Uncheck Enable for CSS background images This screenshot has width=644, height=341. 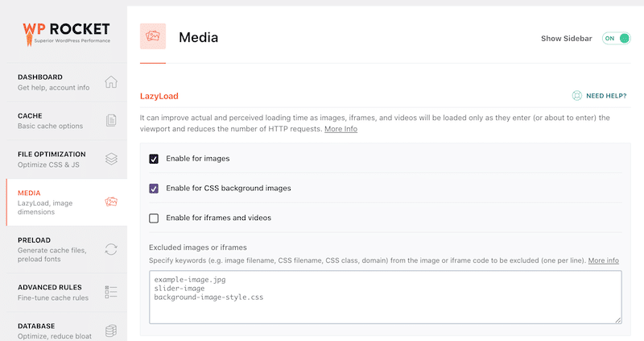pos(154,188)
